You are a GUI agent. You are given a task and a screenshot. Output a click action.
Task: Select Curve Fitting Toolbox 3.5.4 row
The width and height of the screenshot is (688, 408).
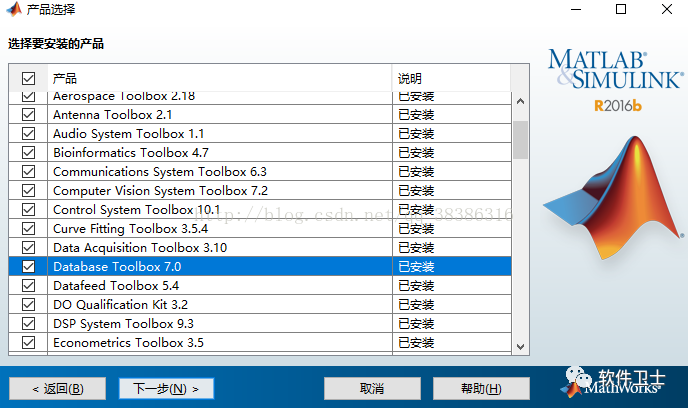(x=260, y=229)
